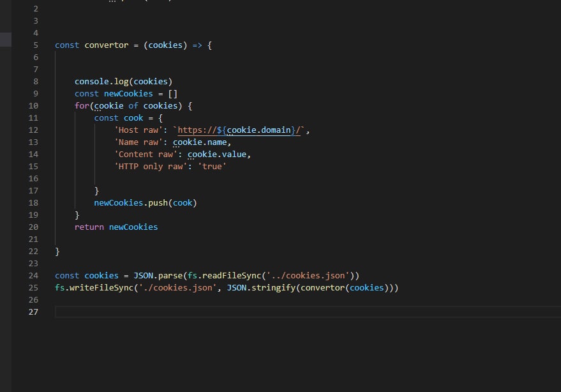Click 'console.log(cookies)' on line 8
The image size is (561, 392).
click(123, 82)
